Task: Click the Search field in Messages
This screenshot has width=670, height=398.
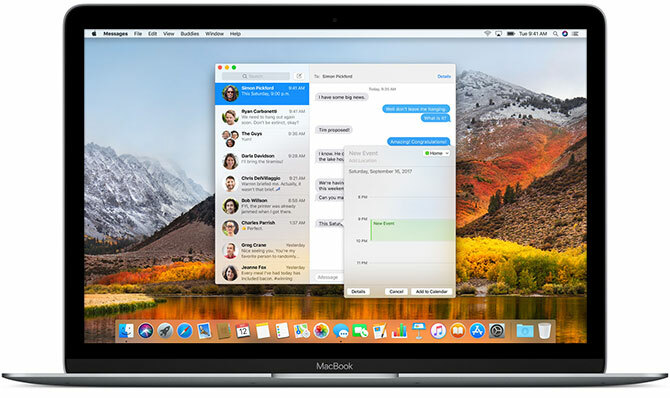Action: click(x=256, y=76)
